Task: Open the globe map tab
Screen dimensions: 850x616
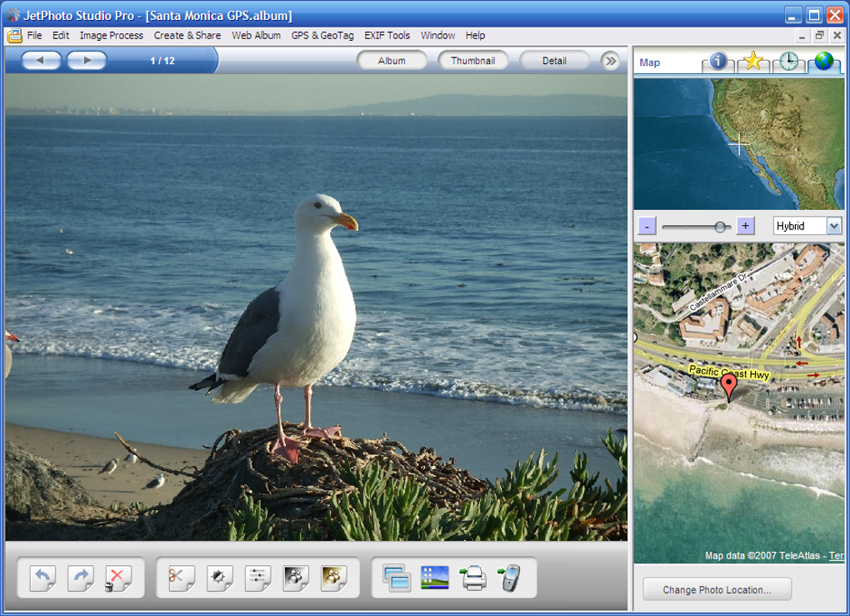Action: 824,61
